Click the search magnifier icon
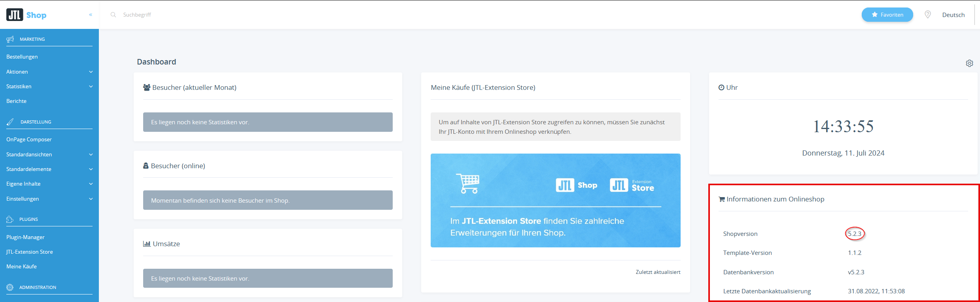 pos(113,15)
